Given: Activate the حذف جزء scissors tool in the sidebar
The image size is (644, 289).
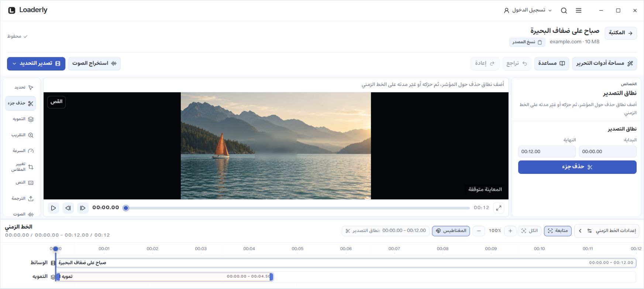Looking at the screenshot, I should tap(21, 103).
